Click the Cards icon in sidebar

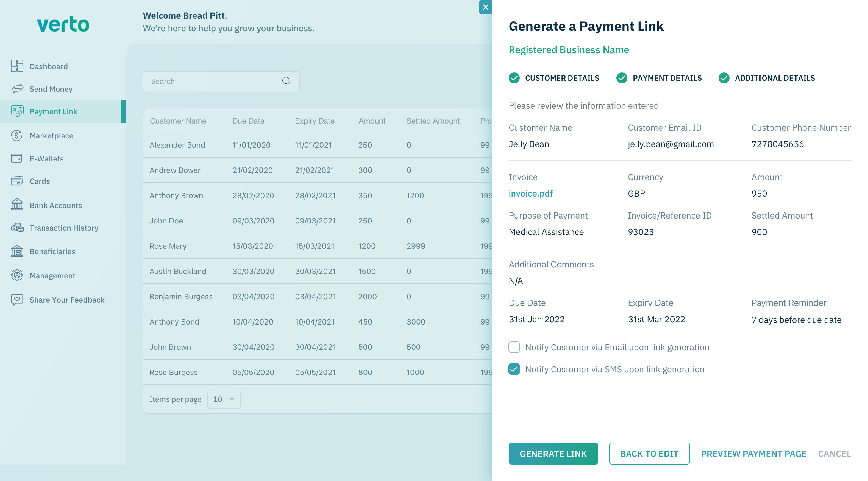click(x=17, y=181)
